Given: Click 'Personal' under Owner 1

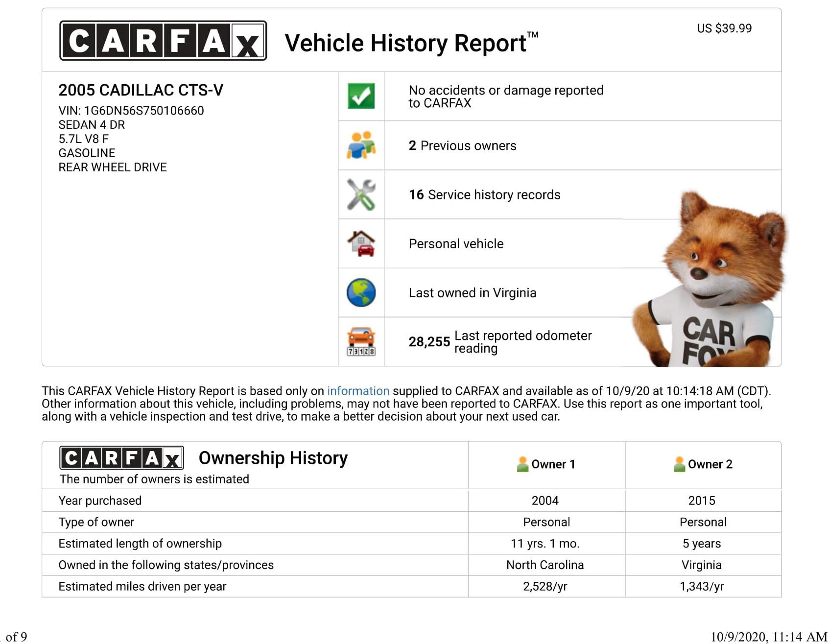Looking at the screenshot, I should [546, 522].
